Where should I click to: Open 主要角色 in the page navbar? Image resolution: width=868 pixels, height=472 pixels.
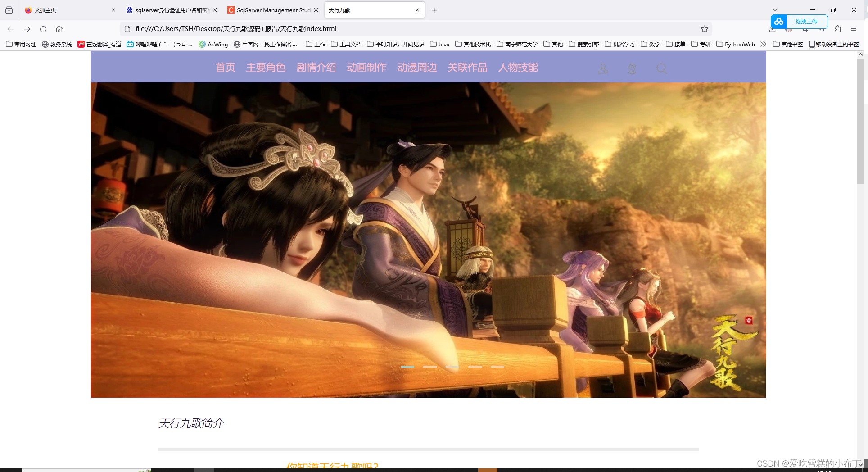point(266,68)
